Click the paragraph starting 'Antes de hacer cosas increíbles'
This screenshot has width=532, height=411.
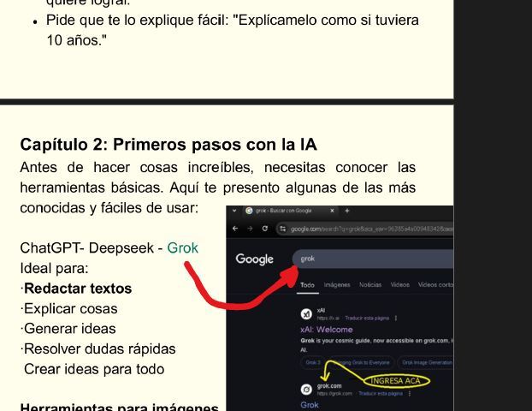[218, 188]
